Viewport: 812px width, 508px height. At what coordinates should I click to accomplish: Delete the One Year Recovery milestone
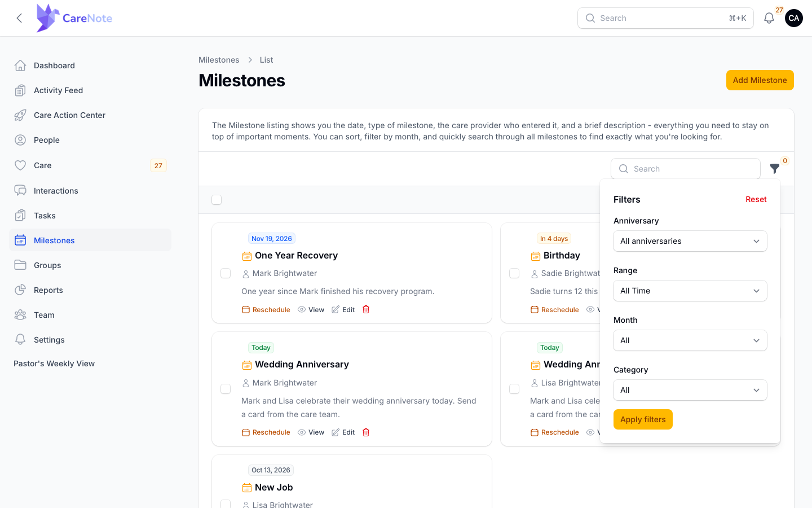366,309
